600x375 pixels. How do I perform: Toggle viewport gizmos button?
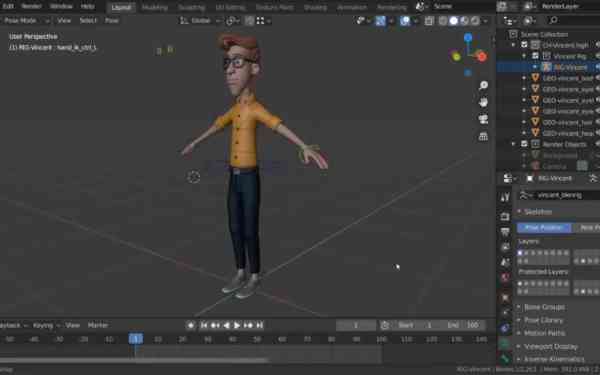pos(380,21)
